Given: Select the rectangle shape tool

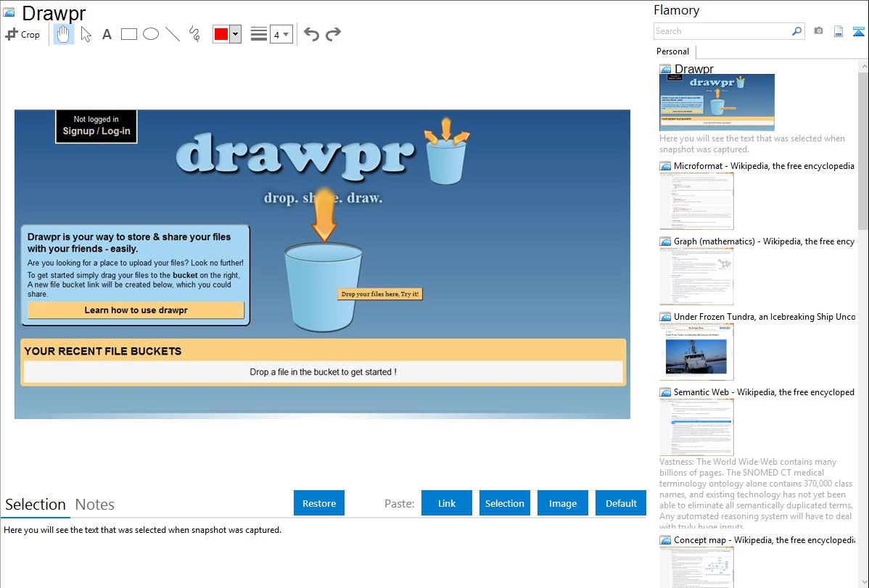Looking at the screenshot, I should pos(128,34).
